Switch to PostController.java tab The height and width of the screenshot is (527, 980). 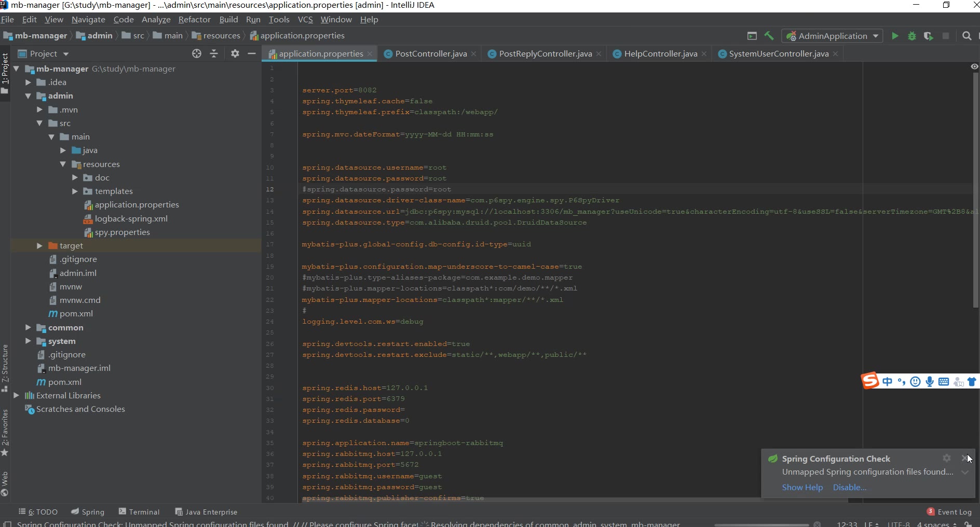click(x=430, y=53)
